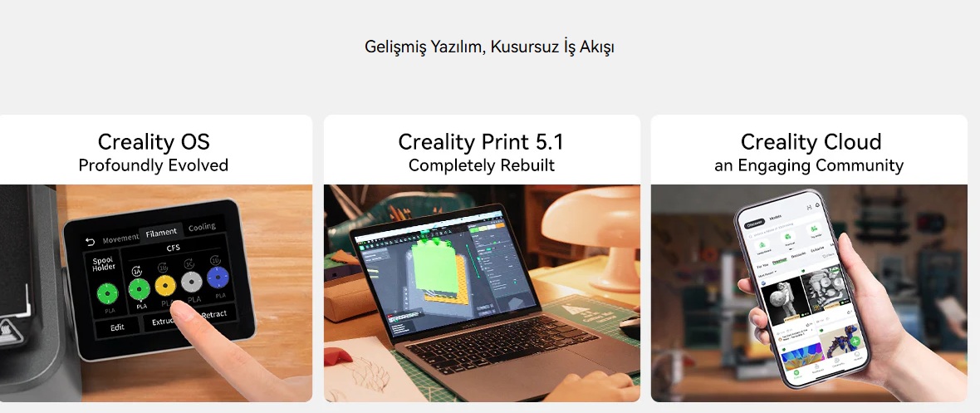The width and height of the screenshot is (980, 413).
Task: Tap the bell icon on phone screen
Action: click(817, 205)
